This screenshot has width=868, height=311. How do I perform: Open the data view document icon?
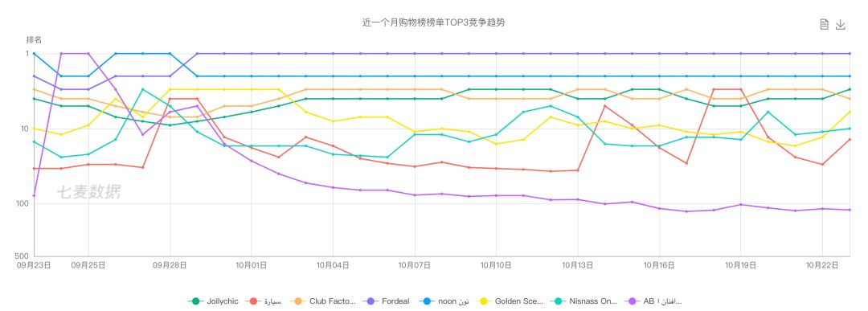(x=824, y=24)
